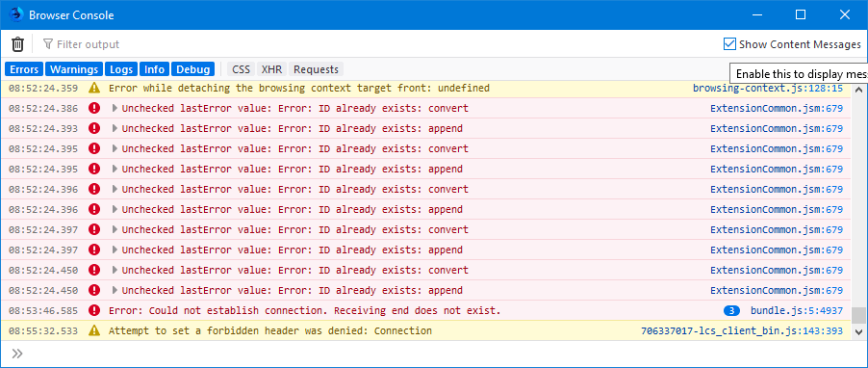Click the repeat count badge showing 3
The height and width of the screenshot is (368, 868).
point(731,310)
